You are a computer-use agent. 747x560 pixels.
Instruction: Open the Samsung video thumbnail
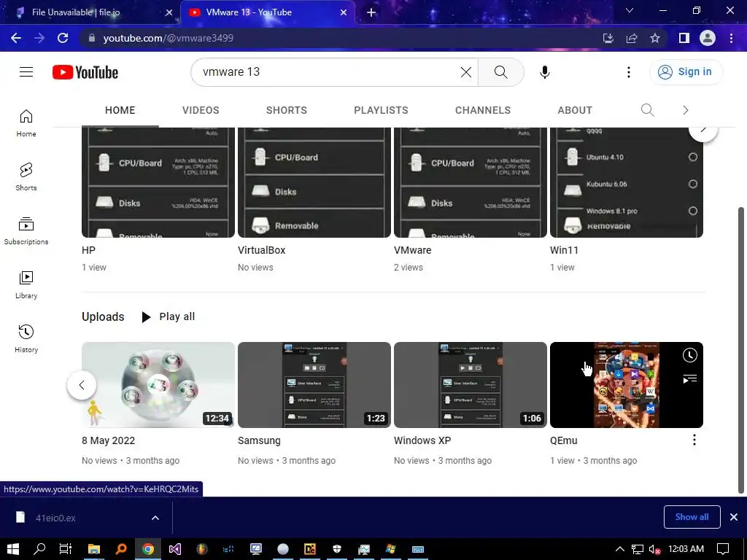[314, 385]
